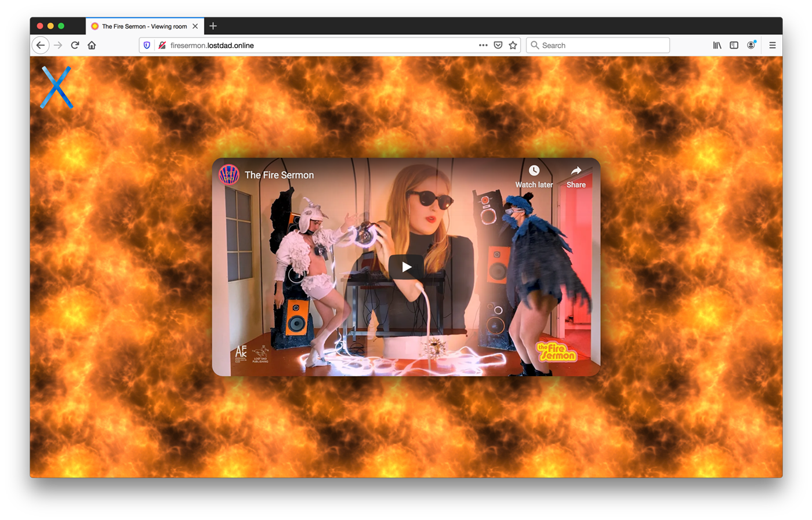
Task: Toggle the sidebar view
Action: click(x=734, y=45)
